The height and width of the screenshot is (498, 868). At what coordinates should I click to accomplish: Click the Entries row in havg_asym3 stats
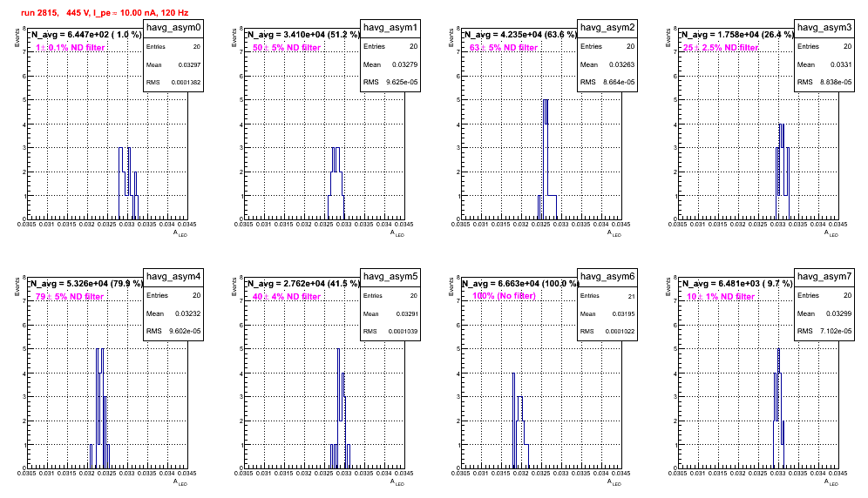pos(824,46)
